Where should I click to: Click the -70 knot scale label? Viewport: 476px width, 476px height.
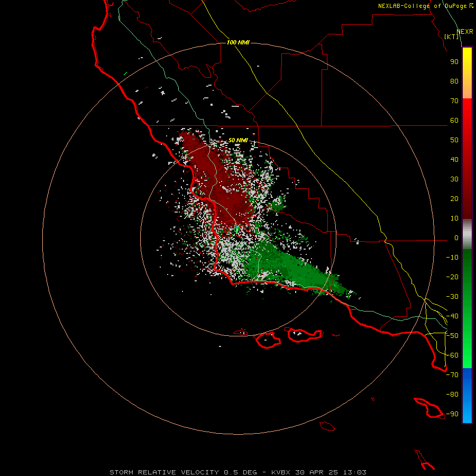[452, 375]
